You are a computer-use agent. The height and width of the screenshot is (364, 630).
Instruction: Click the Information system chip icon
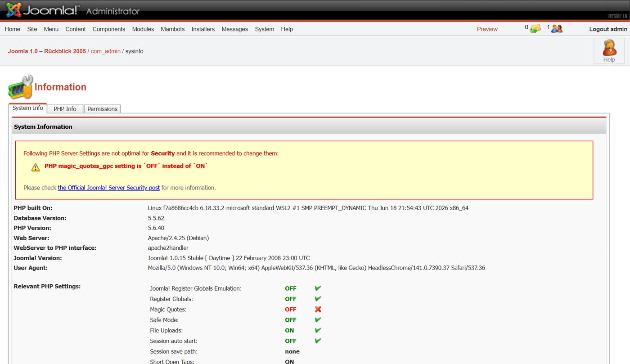[x=20, y=87]
